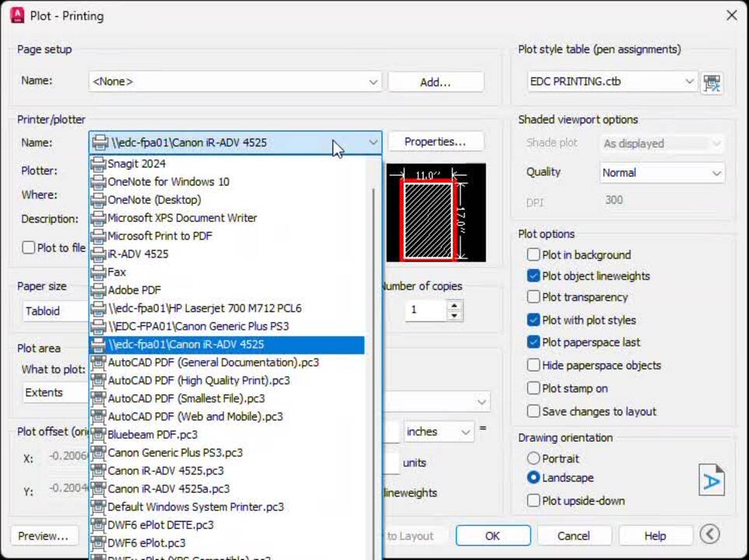Pick AutoCAD PDF (High Quality Print).pc3
The width and height of the screenshot is (749, 560).
(x=198, y=380)
